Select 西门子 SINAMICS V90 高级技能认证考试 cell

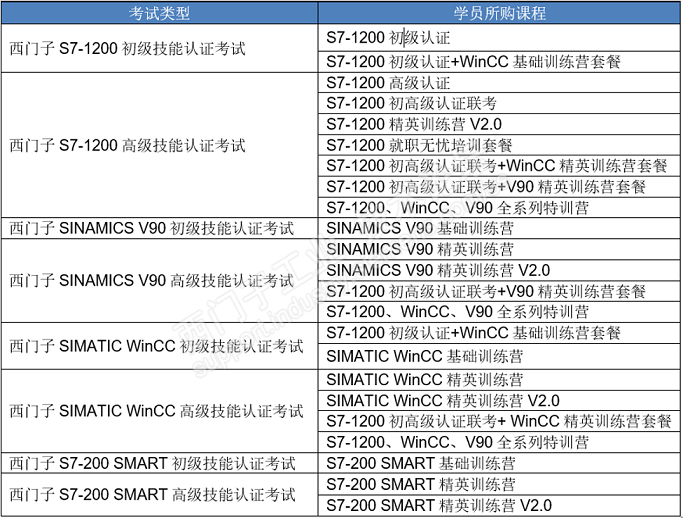coord(159,281)
